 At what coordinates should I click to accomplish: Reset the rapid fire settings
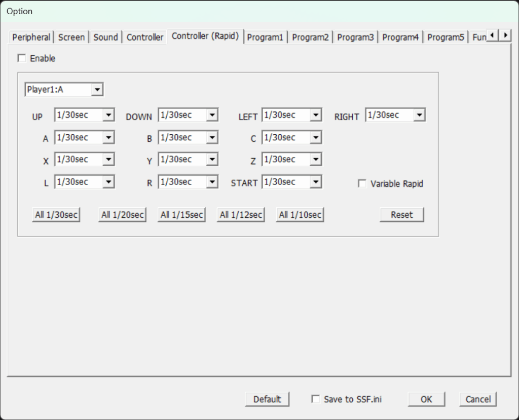pyautogui.click(x=401, y=215)
